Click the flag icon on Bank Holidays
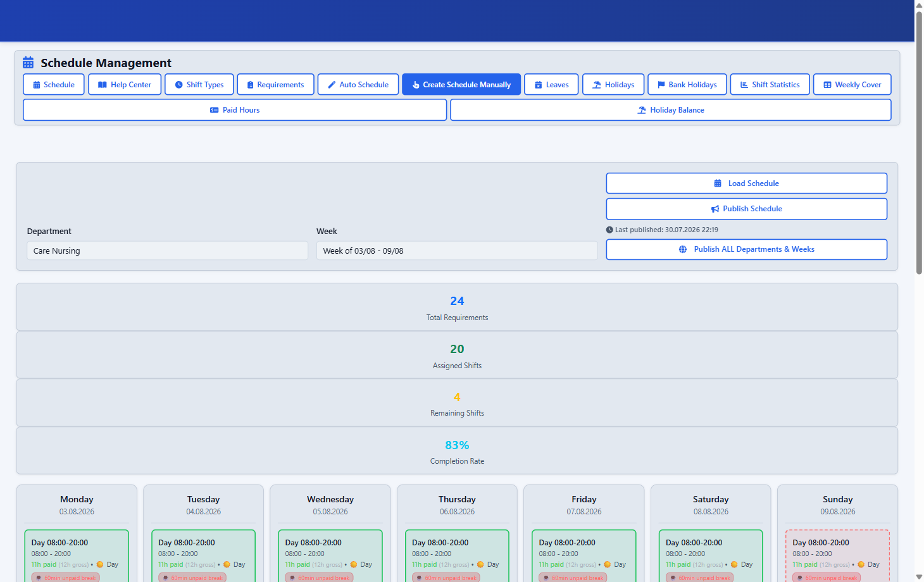The width and height of the screenshot is (924, 582). coord(661,85)
